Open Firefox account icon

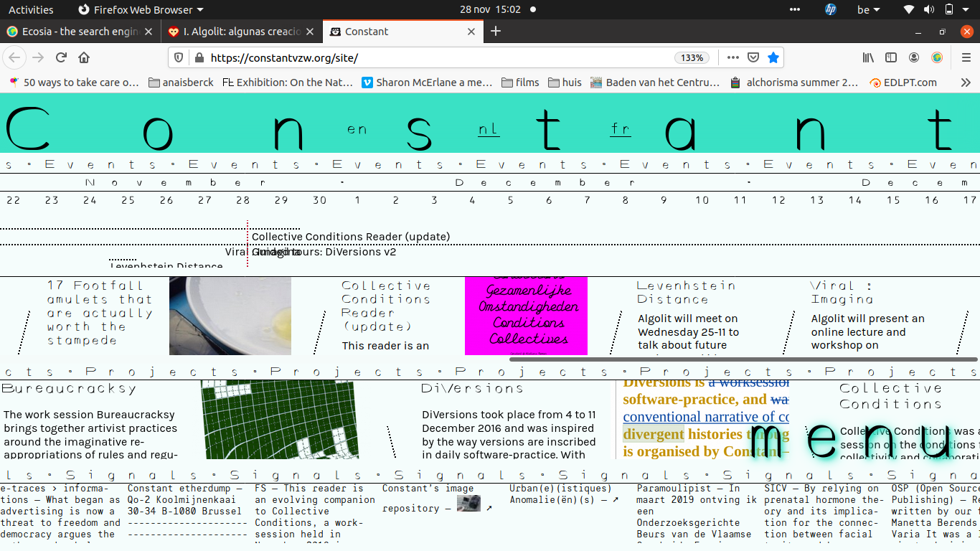[914, 57]
